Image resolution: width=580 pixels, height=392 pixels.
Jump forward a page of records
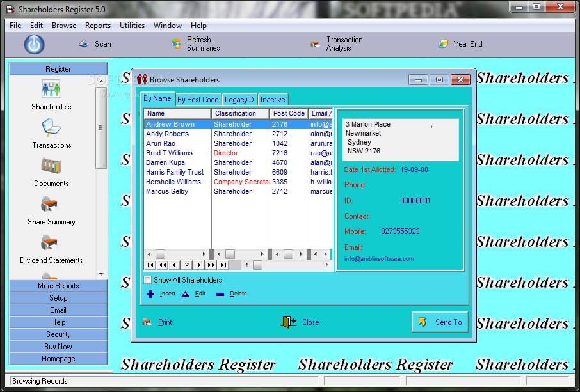[211, 265]
